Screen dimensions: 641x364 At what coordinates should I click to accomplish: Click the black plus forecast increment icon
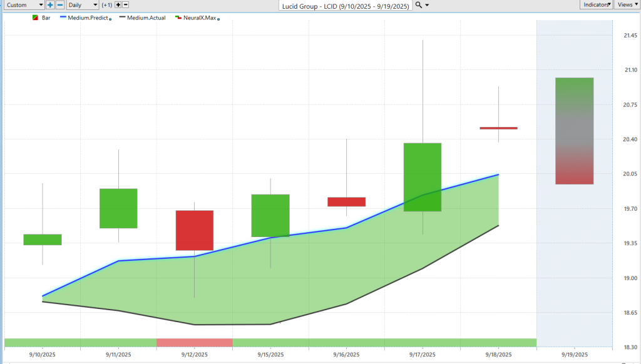tap(118, 5)
